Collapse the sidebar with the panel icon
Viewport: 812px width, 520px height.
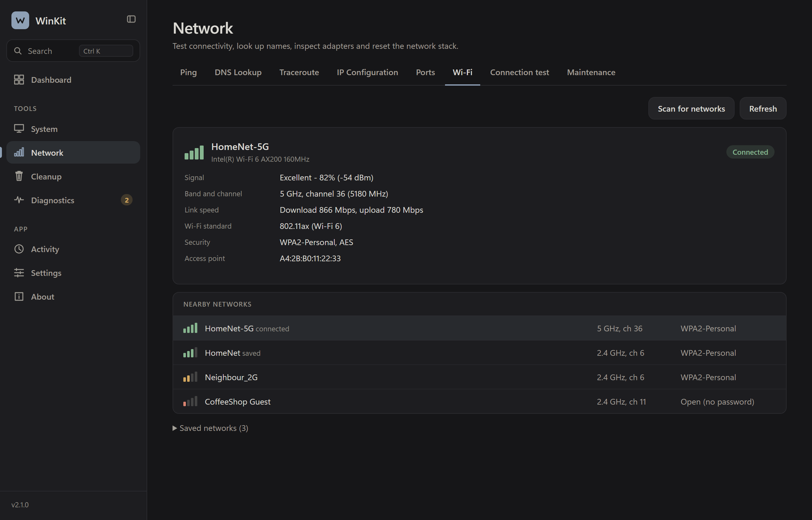[x=131, y=19]
